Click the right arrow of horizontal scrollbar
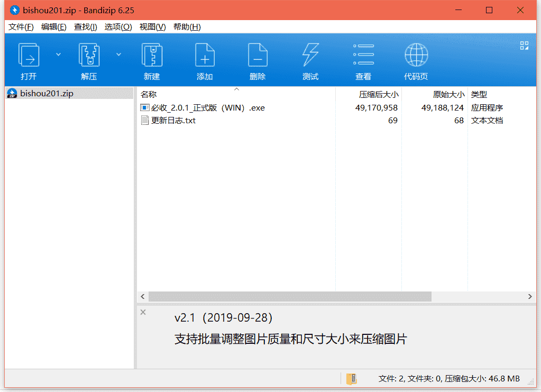Screen dimensions: 541x392 (530, 296)
